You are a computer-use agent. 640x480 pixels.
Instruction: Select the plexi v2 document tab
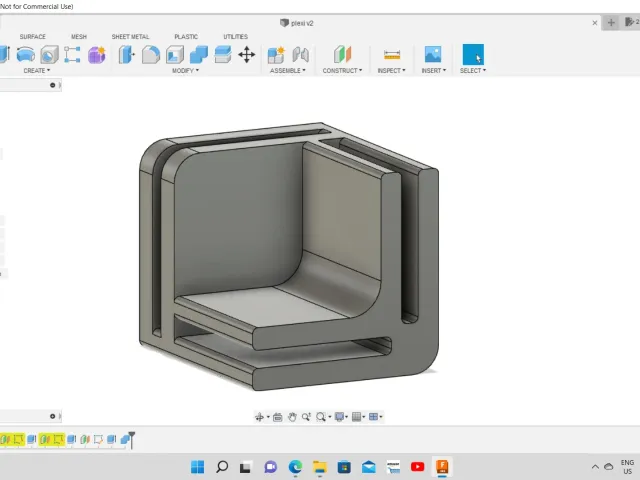(297, 23)
